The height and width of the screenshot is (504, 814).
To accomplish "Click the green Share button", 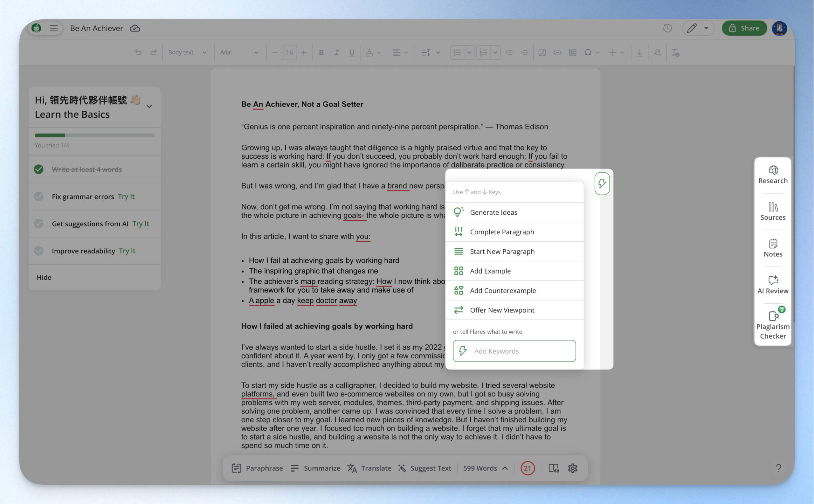I will pos(744,28).
